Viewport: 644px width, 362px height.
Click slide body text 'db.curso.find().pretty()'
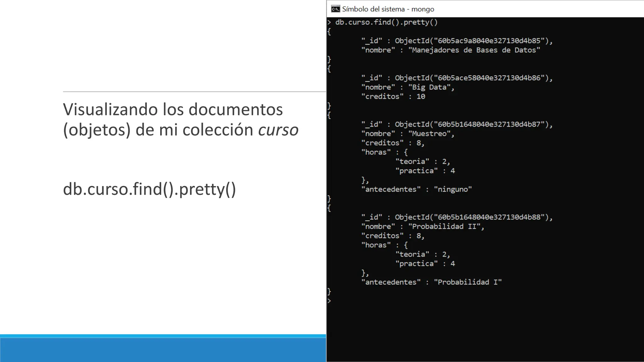[x=149, y=189]
